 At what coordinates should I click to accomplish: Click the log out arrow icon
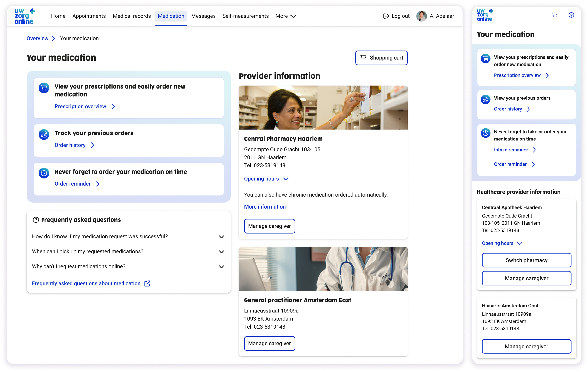386,16
